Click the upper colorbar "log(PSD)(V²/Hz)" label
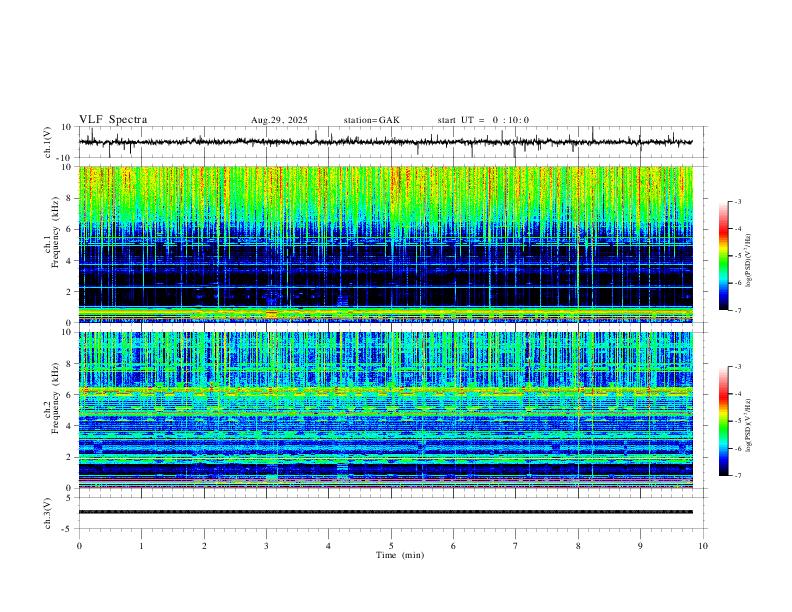The image size is (792, 612). 749,261
